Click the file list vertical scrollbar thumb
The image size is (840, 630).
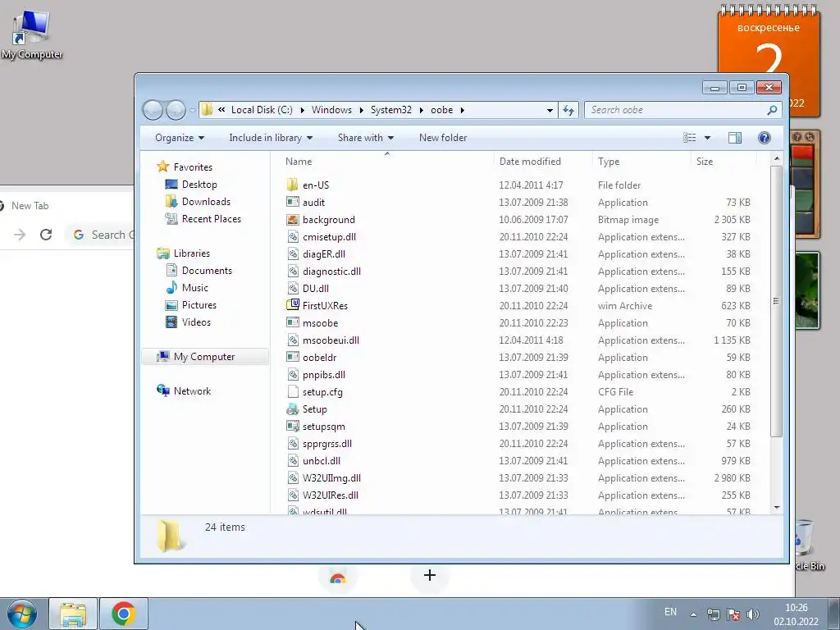pyautogui.click(x=776, y=301)
